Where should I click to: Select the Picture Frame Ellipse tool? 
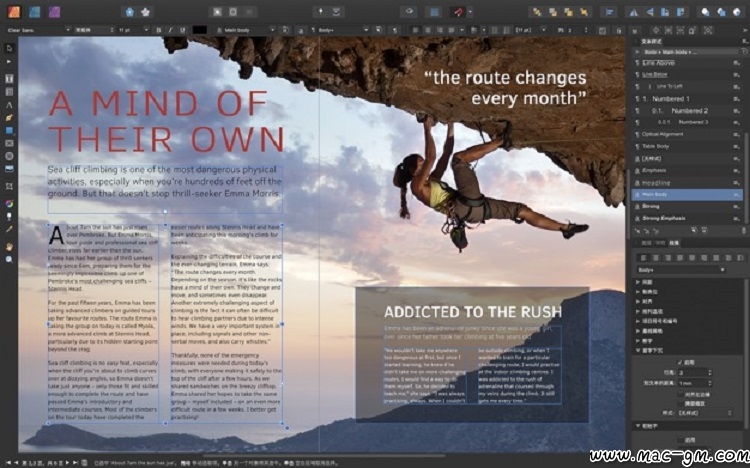coord(9,156)
